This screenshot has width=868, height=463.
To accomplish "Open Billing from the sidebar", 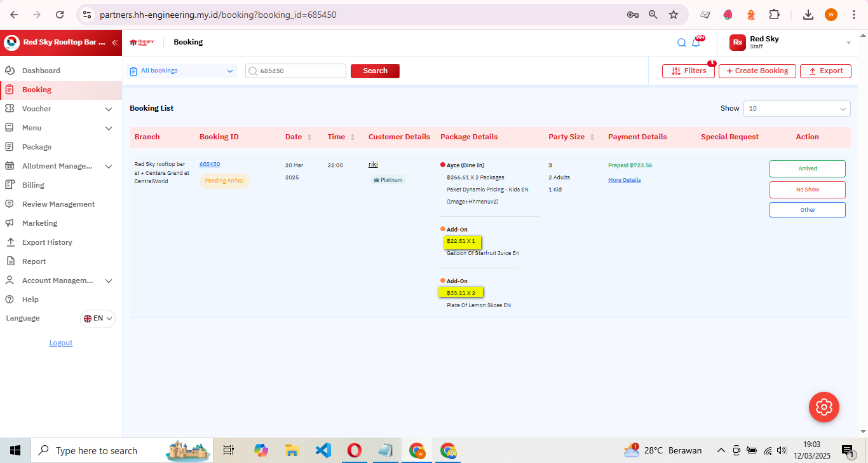I will (x=33, y=185).
